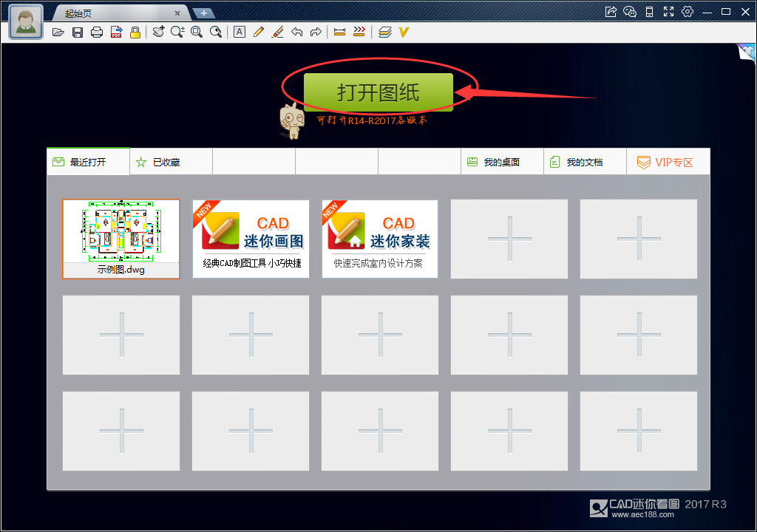Click the 打开图纸 green button

pos(378,90)
